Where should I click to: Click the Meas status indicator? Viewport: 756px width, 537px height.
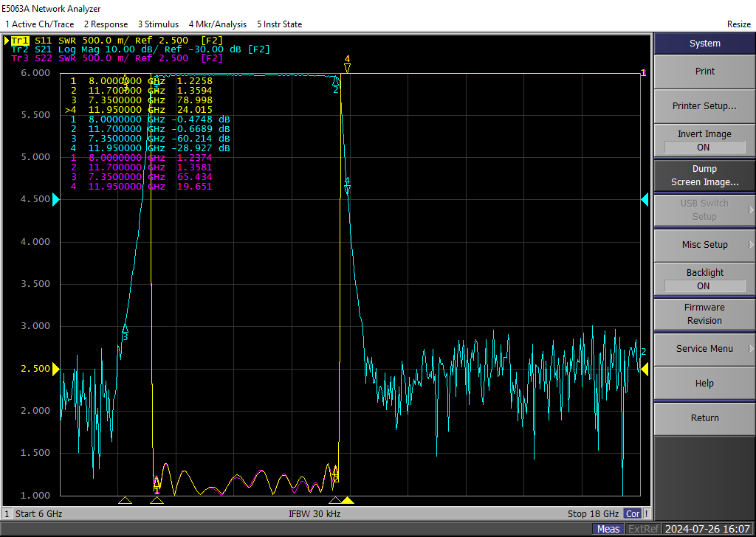[x=608, y=529]
